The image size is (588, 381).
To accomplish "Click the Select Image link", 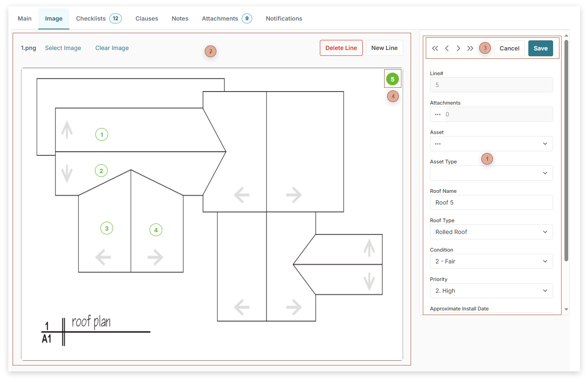I will coord(63,48).
